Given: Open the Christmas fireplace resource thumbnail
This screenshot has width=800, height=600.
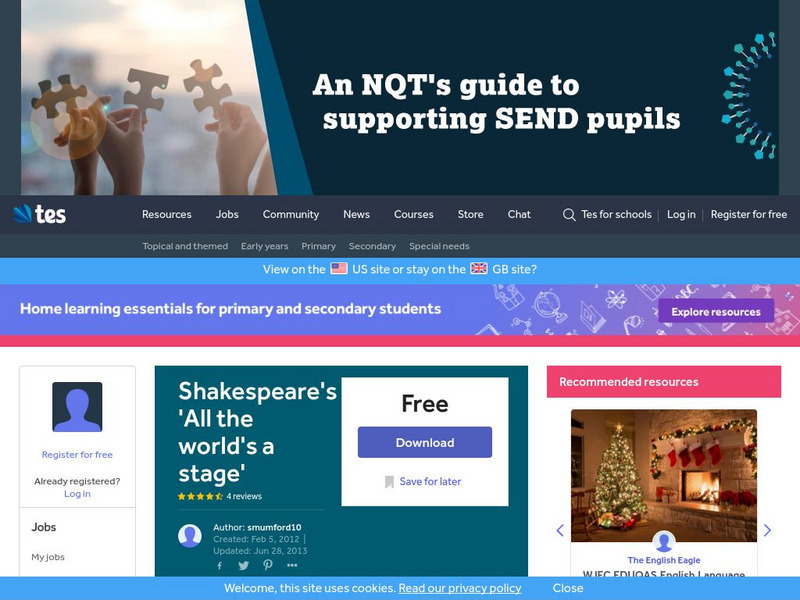Looking at the screenshot, I should click(664, 476).
